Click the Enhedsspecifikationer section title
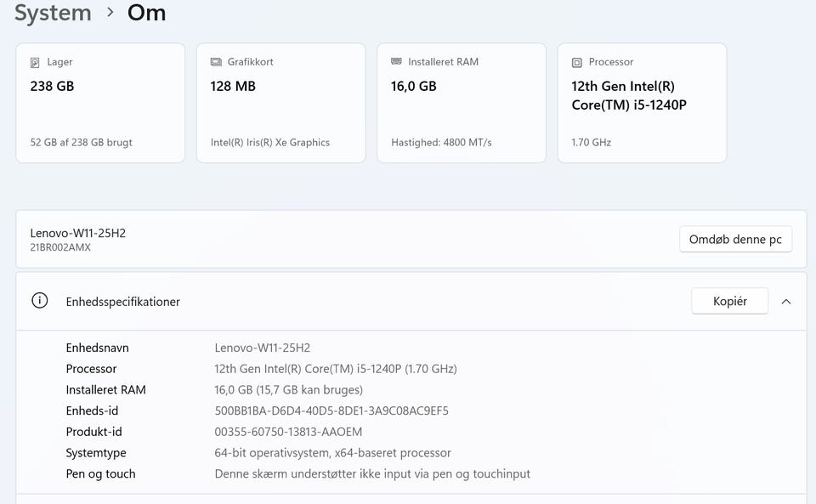 click(123, 302)
